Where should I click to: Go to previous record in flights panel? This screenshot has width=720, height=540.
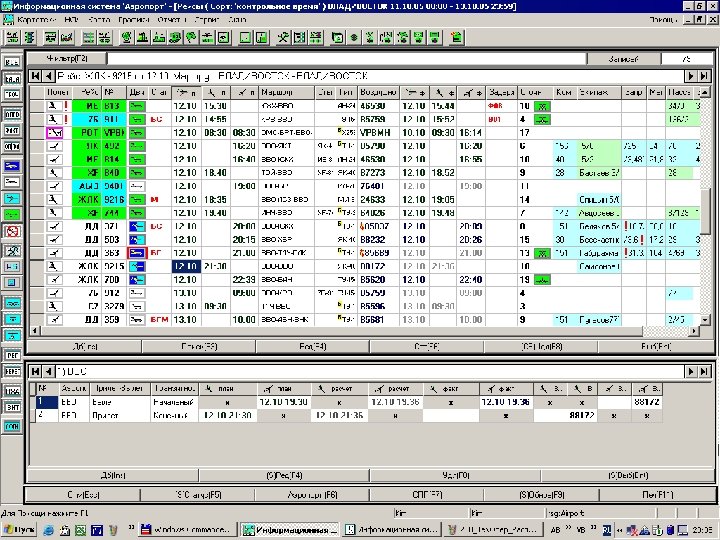point(48,76)
